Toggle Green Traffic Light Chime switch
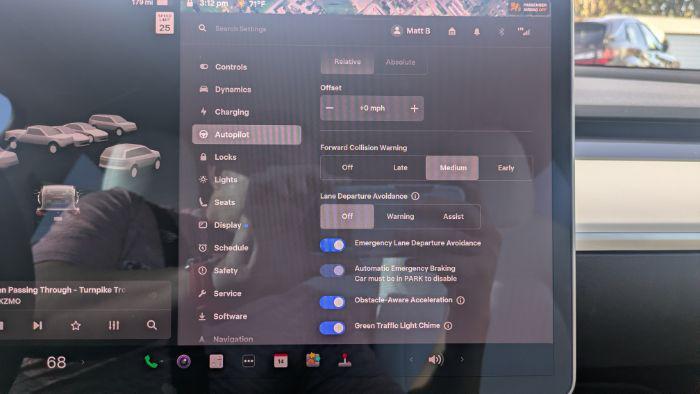Screen dimensions: 700x394 click(332, 328)
